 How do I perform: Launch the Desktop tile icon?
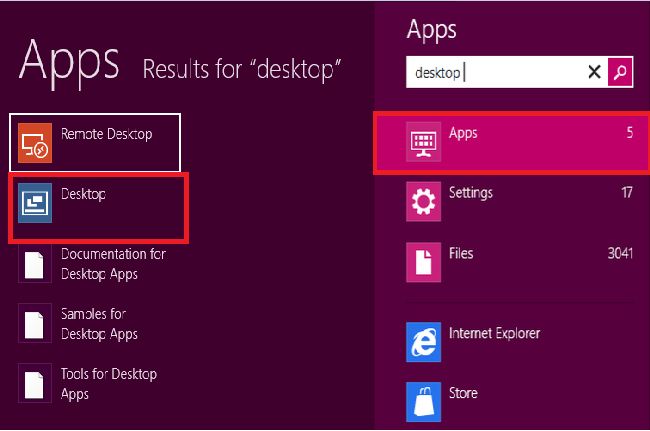tap(35, 203)
